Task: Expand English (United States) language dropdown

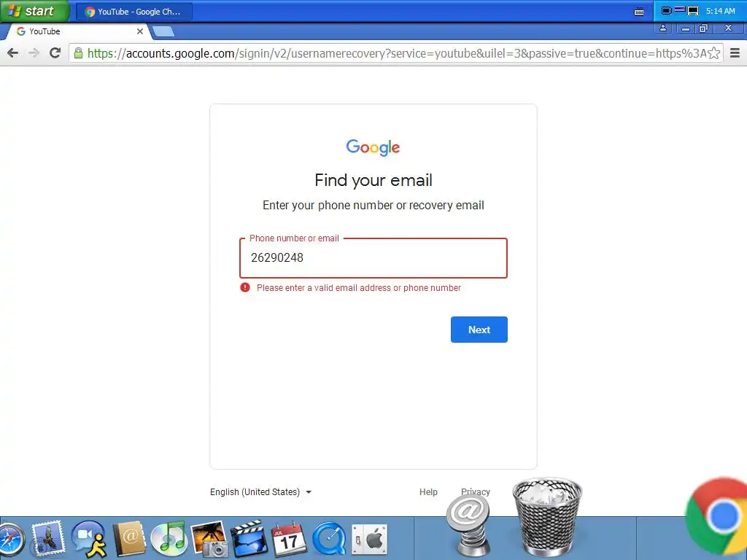Action: [260, 492]
